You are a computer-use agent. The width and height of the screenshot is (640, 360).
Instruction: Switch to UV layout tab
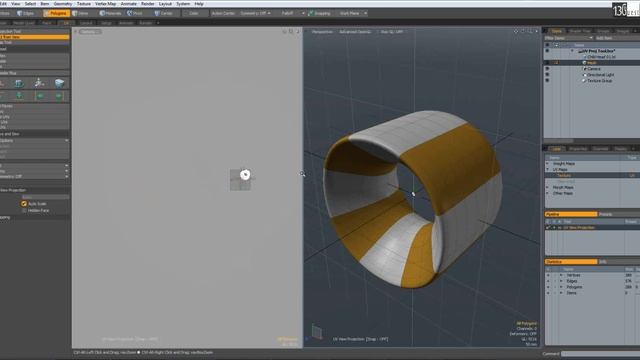tap(66, 23)
